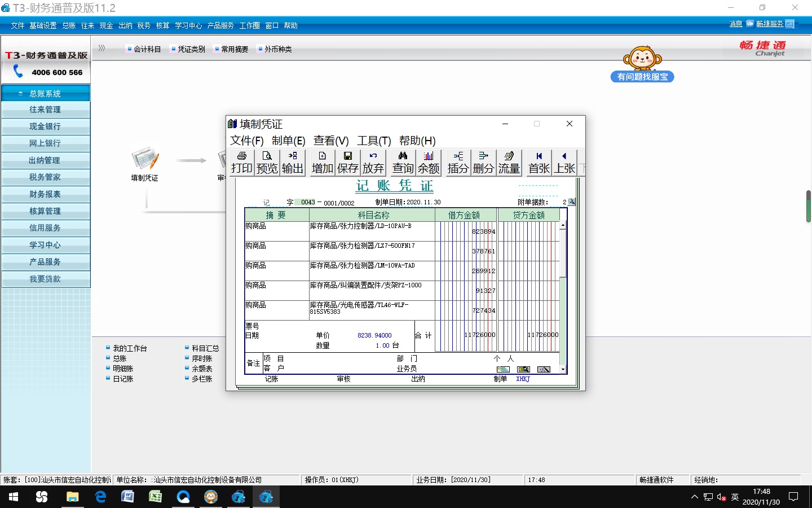
Task: Click the Print (打印) toolbar button
Action: coord(241,163)
